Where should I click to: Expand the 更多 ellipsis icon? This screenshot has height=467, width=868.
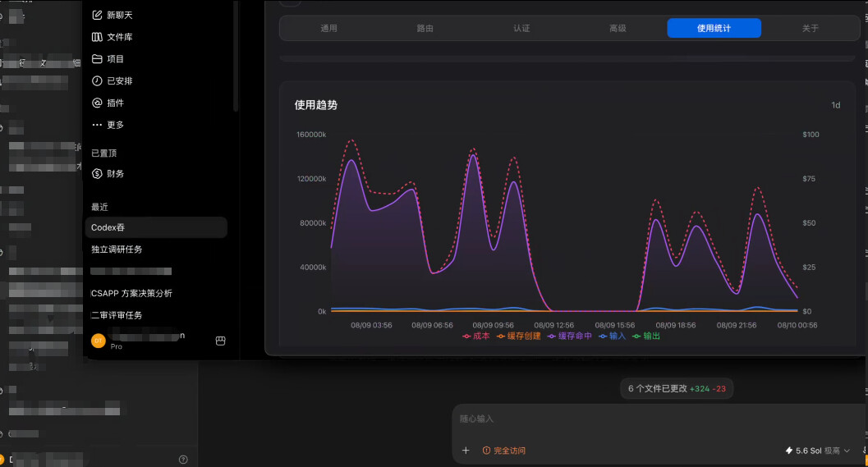point(97,125)
